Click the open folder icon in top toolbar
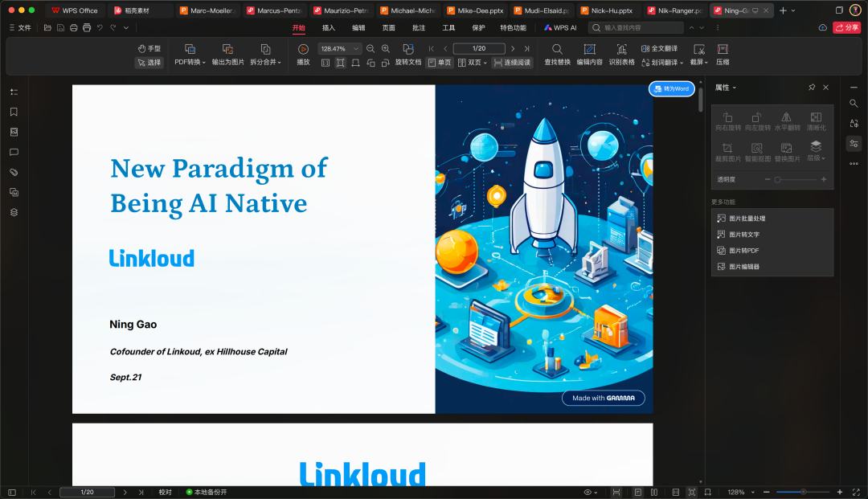Screen dimensions: 868x499 click(47, 27)
